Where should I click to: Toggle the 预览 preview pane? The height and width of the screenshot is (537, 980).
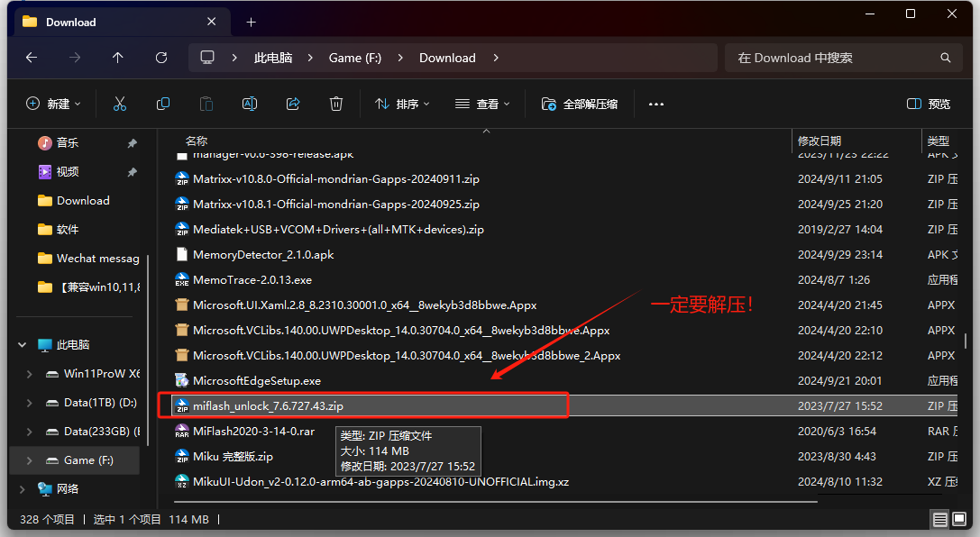point(929,104)
